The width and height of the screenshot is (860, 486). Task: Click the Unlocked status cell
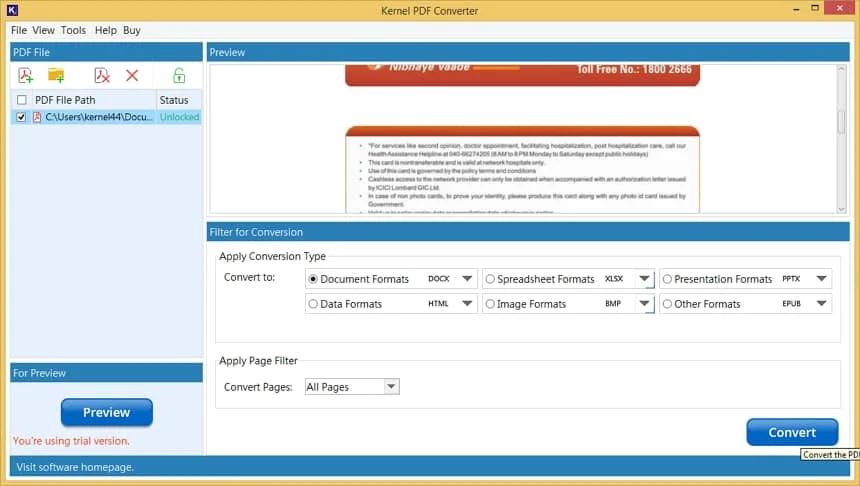pyautogui.click(x=179, y=117)
